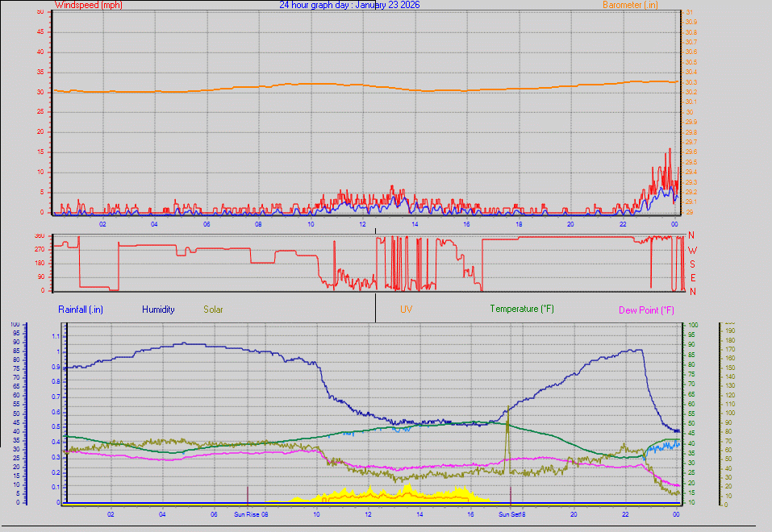Viewport: 772px width, 532px height.
Task: Click the Temperature (°F) legend label
Action: 522,309
